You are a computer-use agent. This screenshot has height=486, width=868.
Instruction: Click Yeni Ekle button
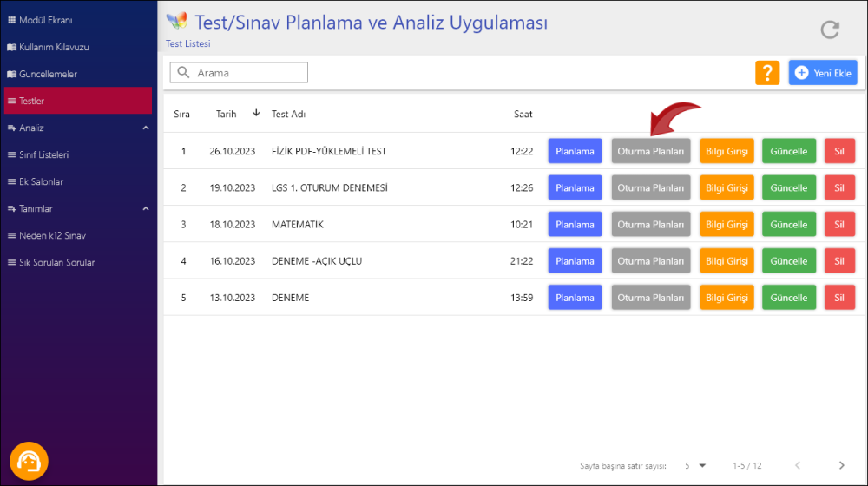(x=823, y=73)
